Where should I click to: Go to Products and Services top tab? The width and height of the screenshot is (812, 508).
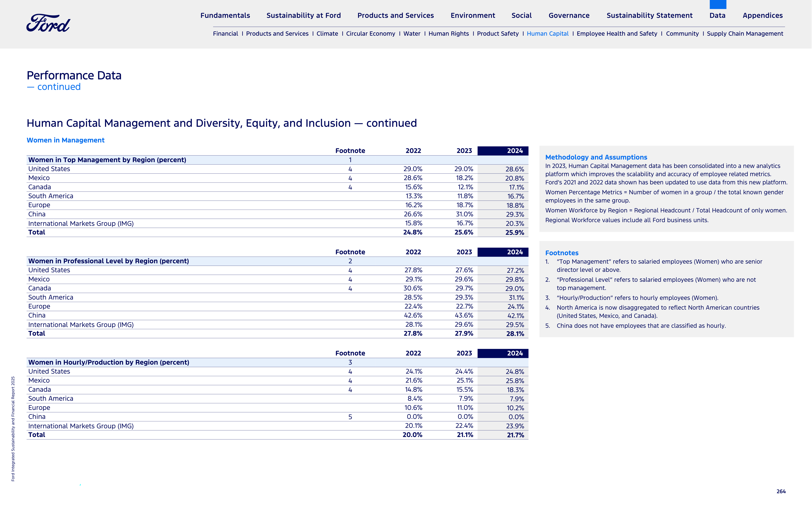click(x=395, y=15)
